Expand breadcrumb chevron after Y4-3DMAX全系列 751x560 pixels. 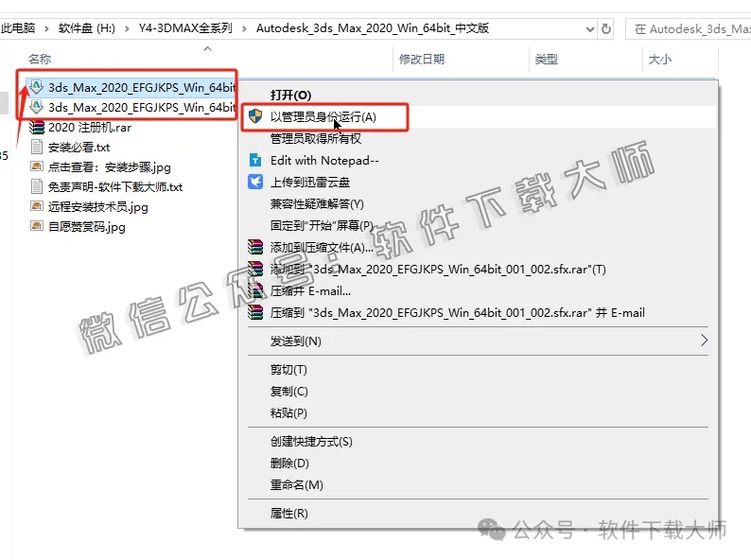coord(244,28)
